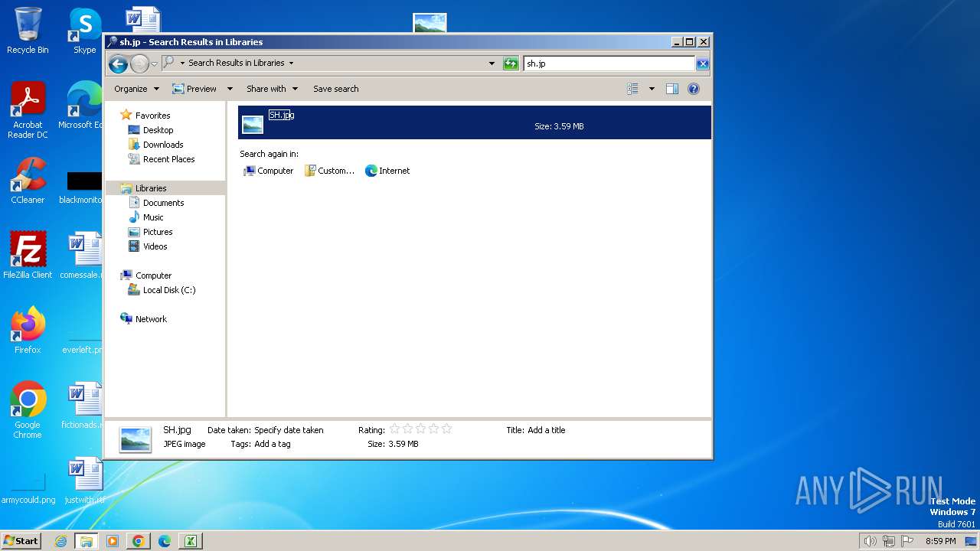Open Downloads in Favorites

click(163, 145)
